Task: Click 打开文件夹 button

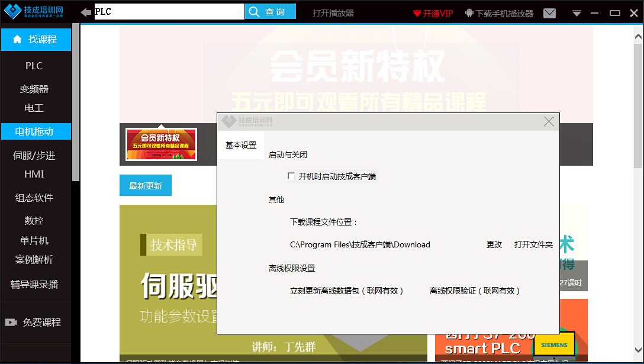Action: [533, 244]
